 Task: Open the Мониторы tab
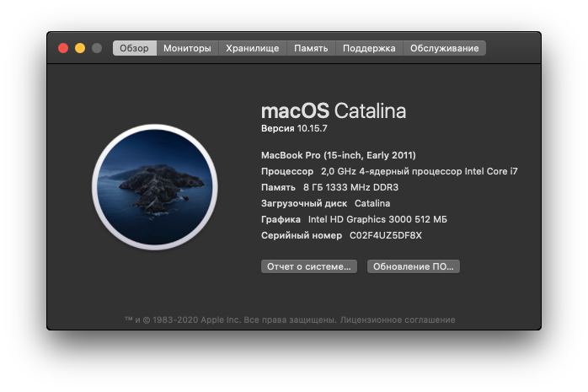point(187,48)
